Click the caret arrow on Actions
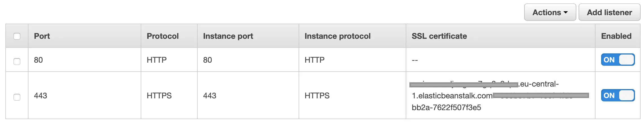Screen dimensions: 644x127 click(566, 13)
